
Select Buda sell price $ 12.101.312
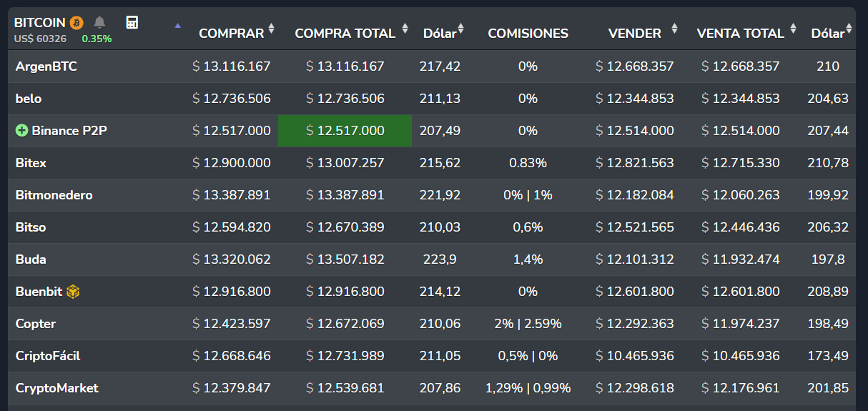point(635,259)
